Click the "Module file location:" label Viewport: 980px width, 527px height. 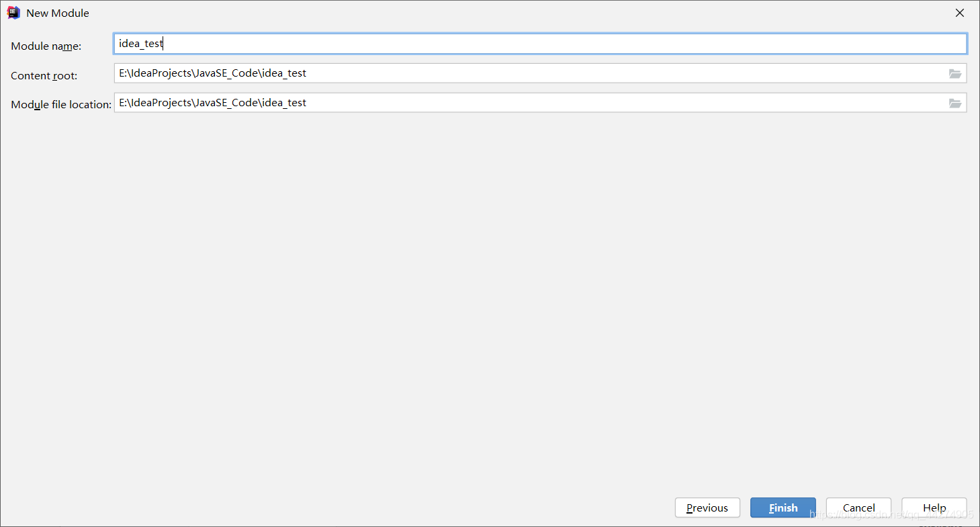61,105
